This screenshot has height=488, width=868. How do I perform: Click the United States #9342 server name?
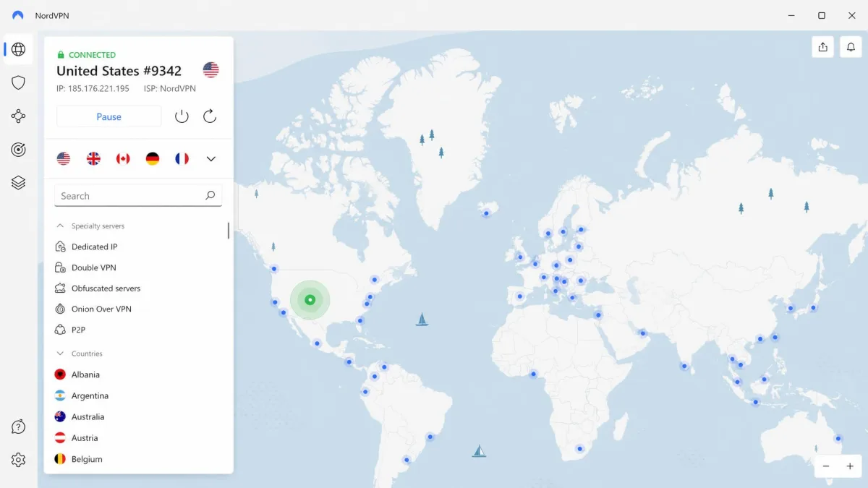tap(119, 71)
